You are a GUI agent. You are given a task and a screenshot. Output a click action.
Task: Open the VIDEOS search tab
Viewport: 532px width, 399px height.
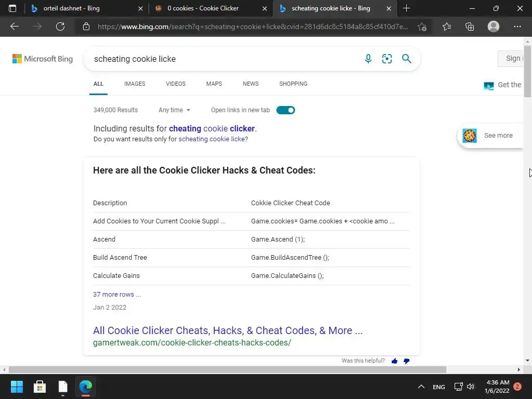176,84
